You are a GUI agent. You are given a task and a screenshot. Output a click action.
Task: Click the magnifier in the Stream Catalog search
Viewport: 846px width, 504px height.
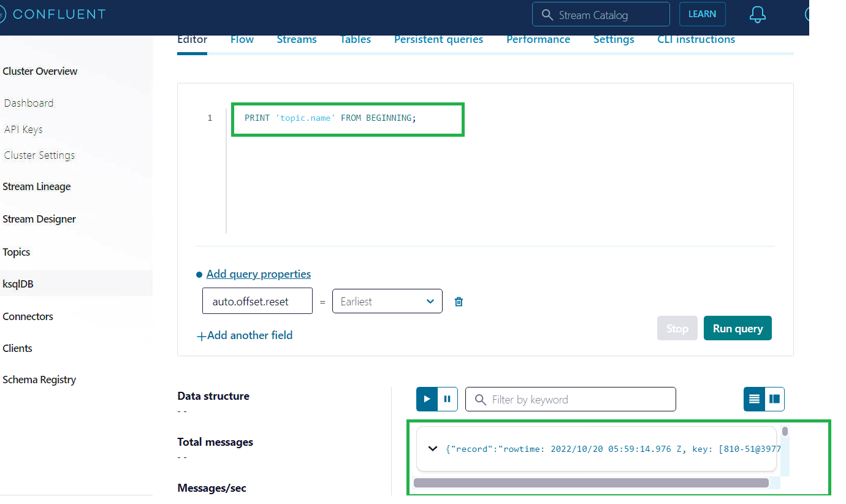point(547,13)
